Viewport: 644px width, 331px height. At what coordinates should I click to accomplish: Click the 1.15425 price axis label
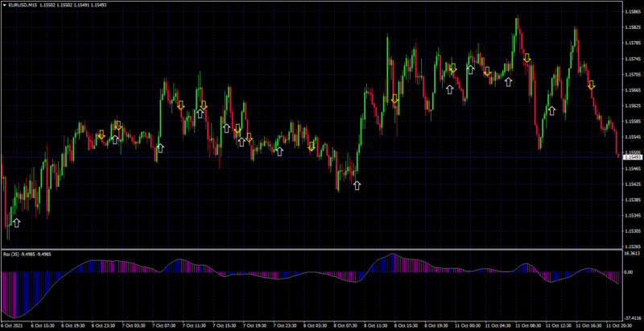click(x=631, y=184)
